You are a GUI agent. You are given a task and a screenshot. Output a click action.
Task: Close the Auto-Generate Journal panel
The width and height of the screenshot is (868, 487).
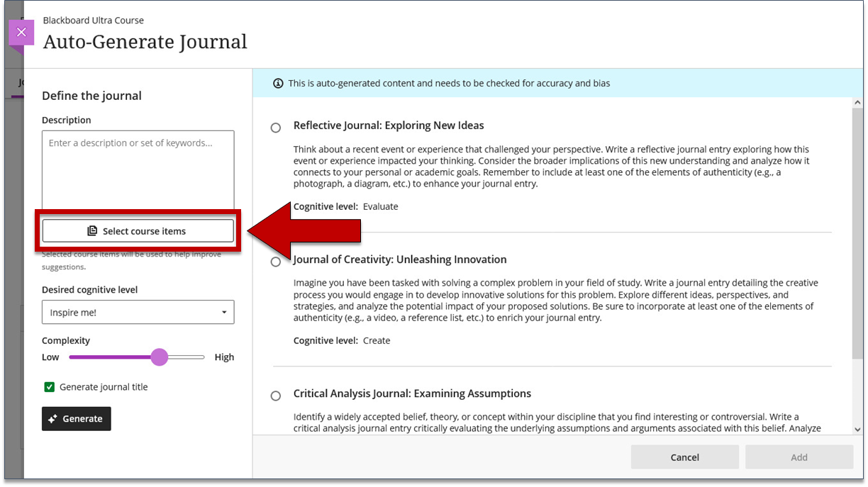(x=21, y=33)
